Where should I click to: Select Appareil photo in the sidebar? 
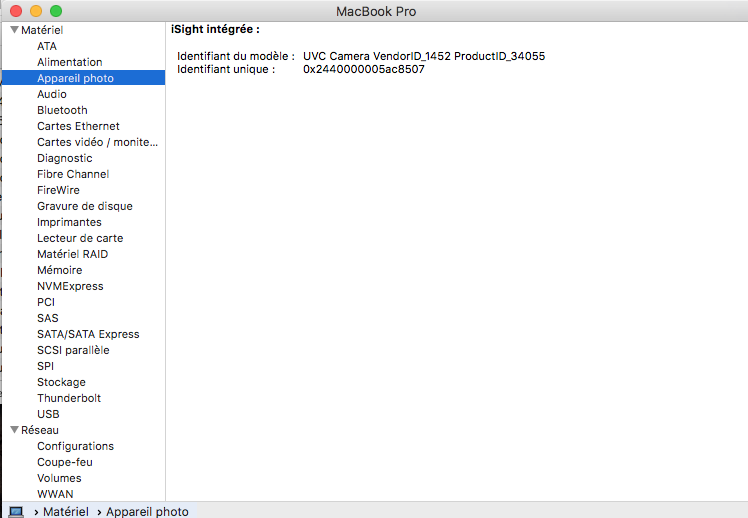tap(83, 78)
